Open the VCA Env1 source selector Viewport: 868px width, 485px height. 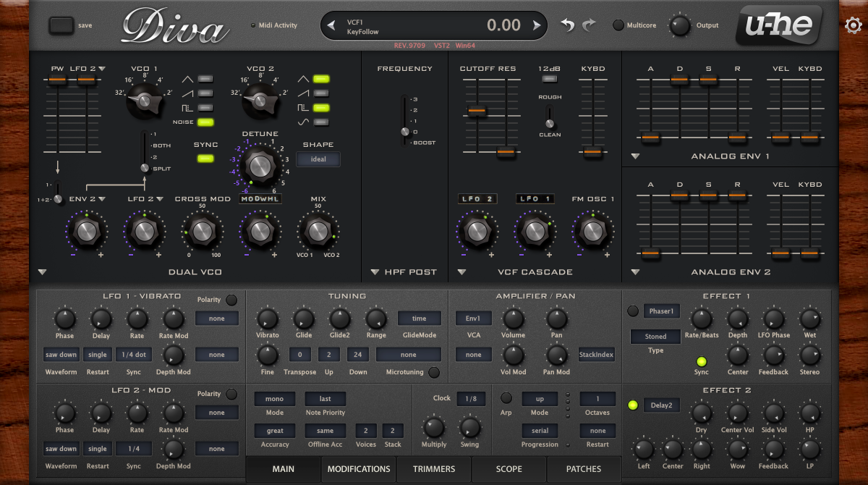[474, 319]
